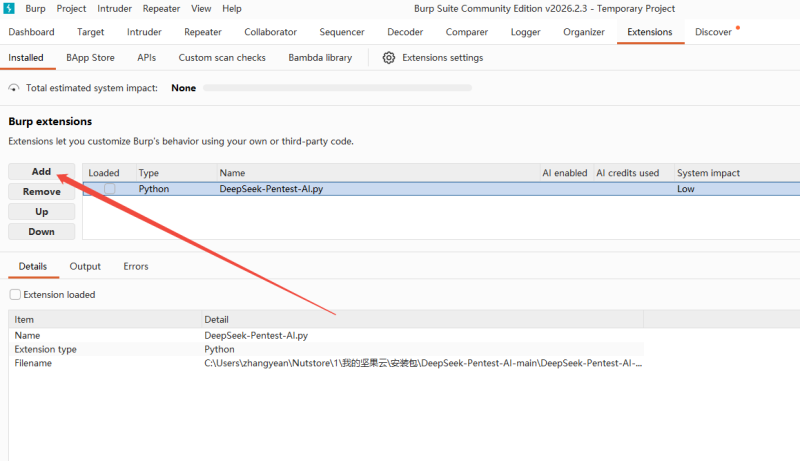This screenshot has width=800, height=461.
Task: Enable the Extension loaded checkbox
Action: [15, 295]
